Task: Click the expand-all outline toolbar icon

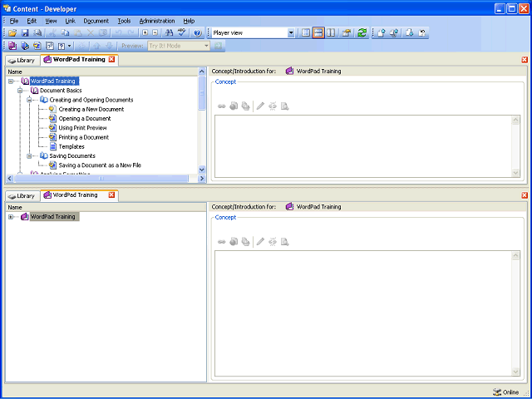Action: click(x=145, y=33)
